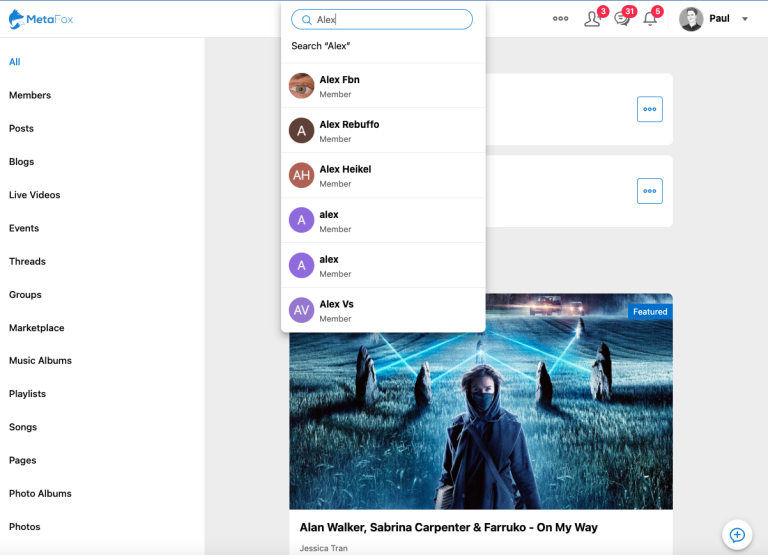Screen dimensions: 768x555
Task: Click the new chat plus bubble icon
Action: pos(737,535)
